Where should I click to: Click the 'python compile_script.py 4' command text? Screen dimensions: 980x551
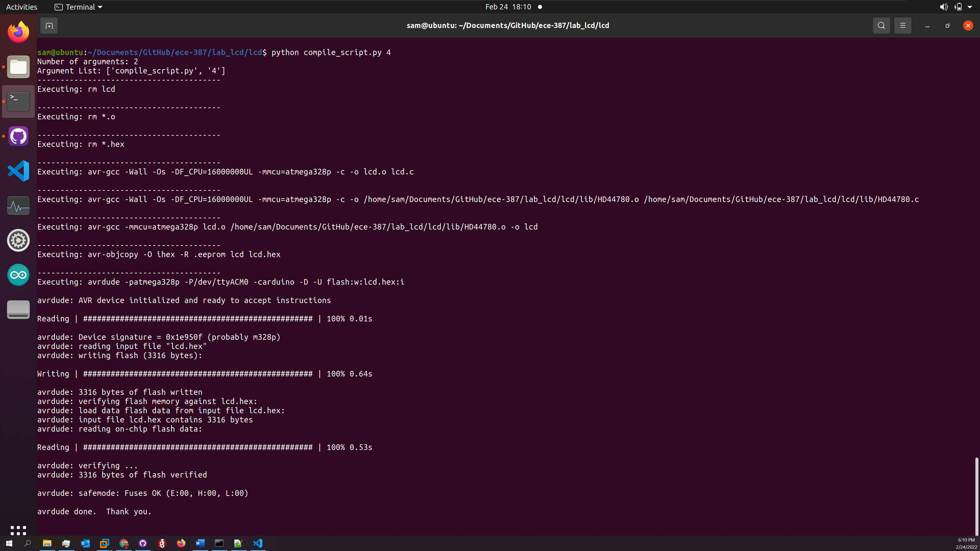[x=331, y=53]
